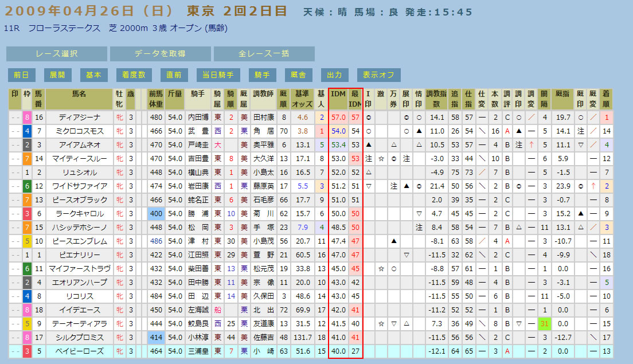The width and height of the screenshot is (633, 364).
Task: Click IDM value 57.0 for ディアジーナ
Action: coord(338,118)
